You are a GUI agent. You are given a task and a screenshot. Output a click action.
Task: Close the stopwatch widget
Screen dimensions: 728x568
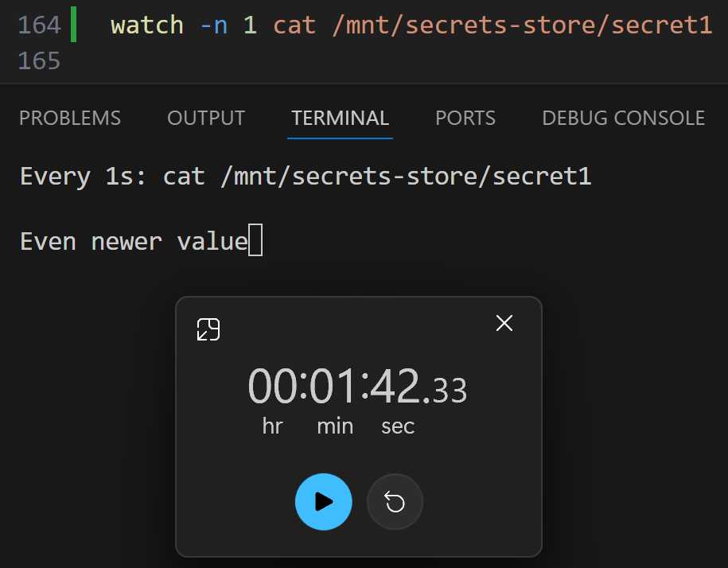click(504, 323)
